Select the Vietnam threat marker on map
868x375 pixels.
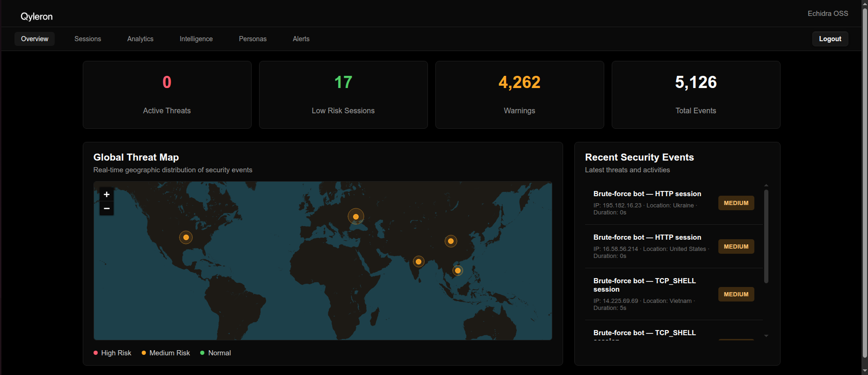pos(458,271)
